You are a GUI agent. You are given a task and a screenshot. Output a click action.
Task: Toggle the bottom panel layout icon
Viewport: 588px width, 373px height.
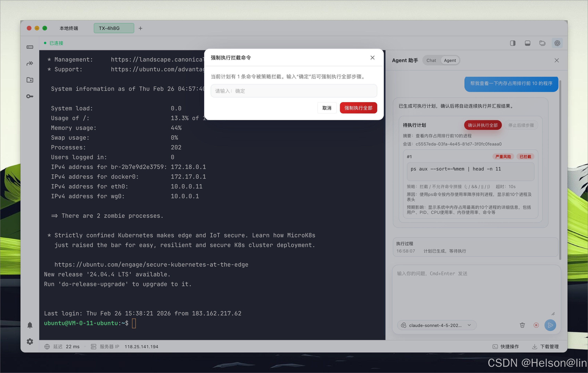click(527, 43)
